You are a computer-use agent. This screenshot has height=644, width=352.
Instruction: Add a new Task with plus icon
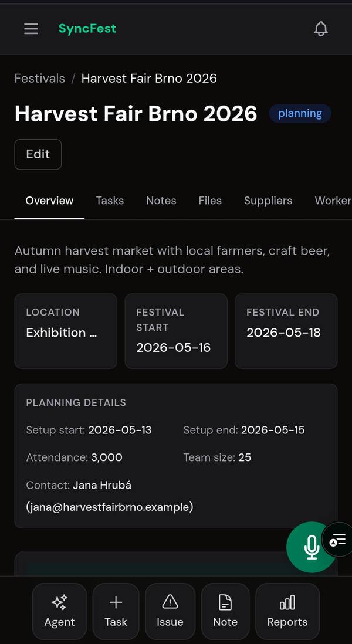click(x=116, y=611)
